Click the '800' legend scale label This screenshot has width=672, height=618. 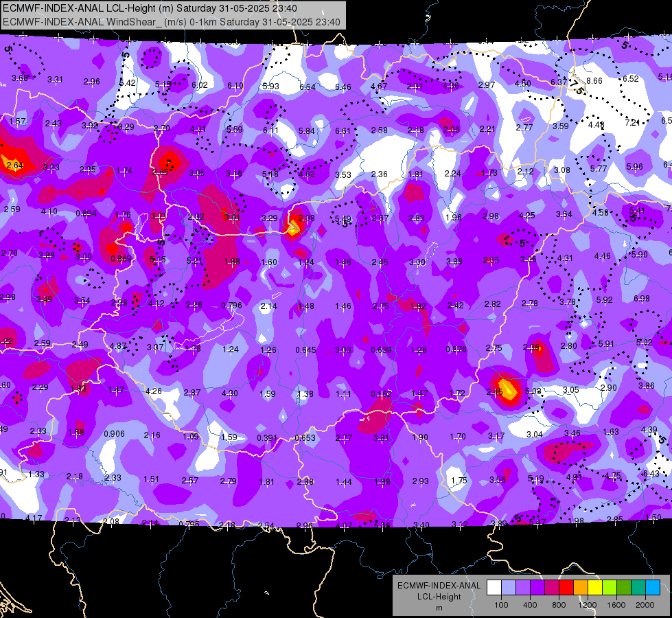[559, 605]
